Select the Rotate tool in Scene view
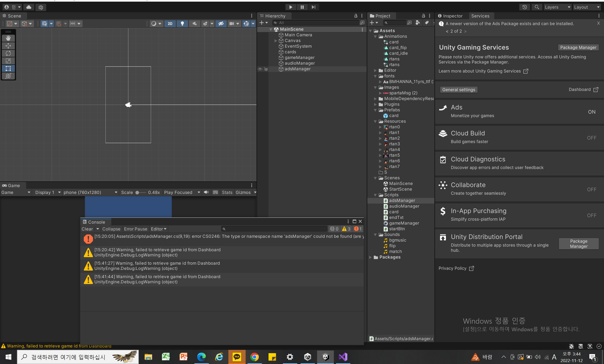The image size is (604, 364). (8, 53)
